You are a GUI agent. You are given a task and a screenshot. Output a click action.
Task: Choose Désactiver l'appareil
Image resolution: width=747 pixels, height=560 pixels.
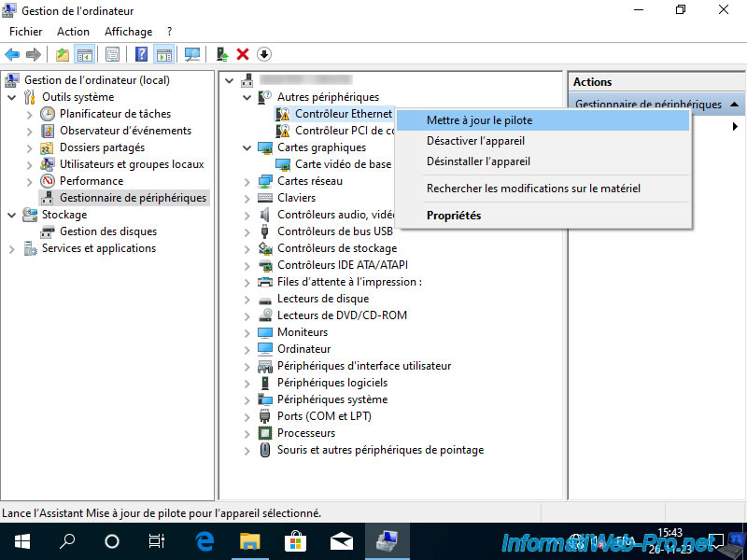click(x=543, y=141)
